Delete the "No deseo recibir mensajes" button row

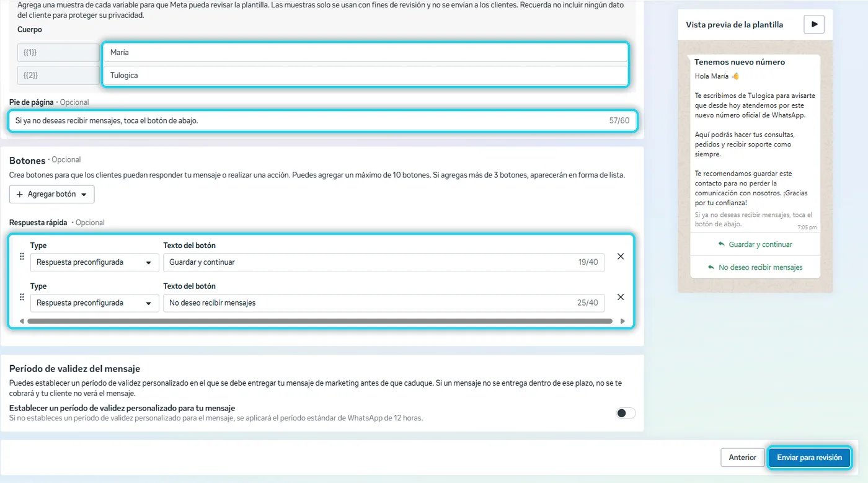(621, 297)
